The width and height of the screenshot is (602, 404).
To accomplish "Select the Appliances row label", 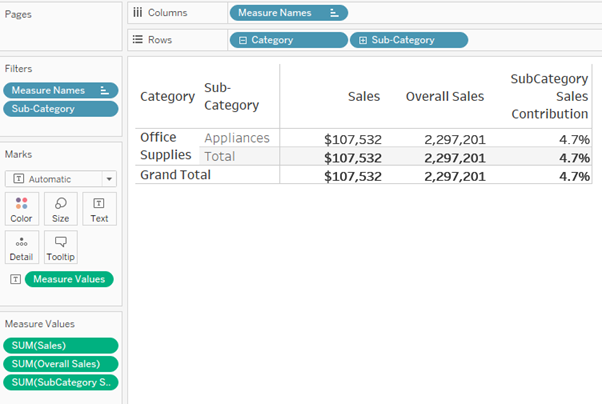I will click(236, 138).
